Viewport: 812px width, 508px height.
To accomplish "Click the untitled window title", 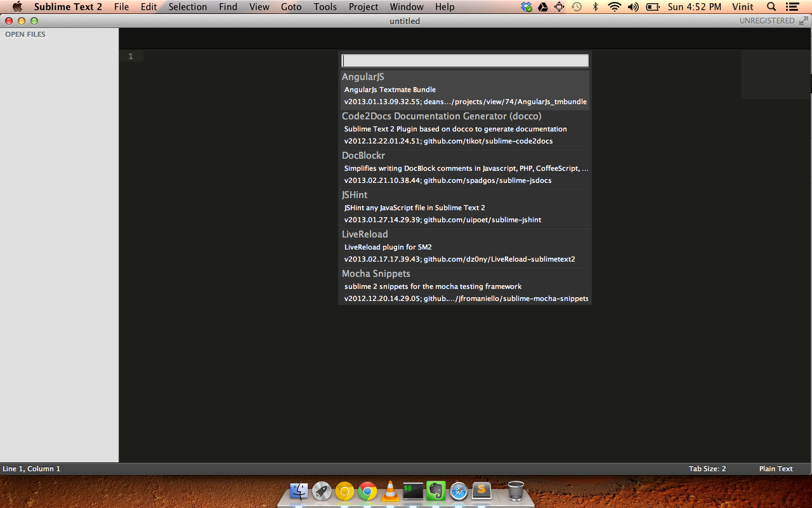I will (405, 21).
